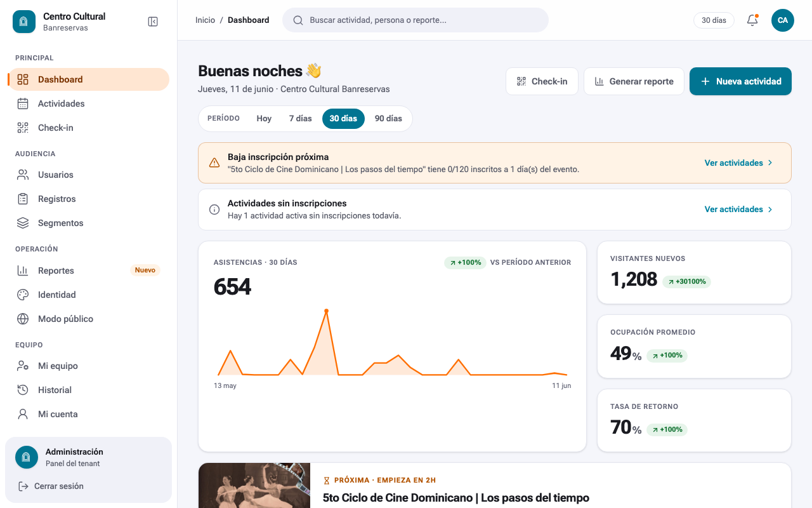Viewport: 812px width, 508px height.
Task: Click the Historial clock icon
Action: click(x=23, y=390)
